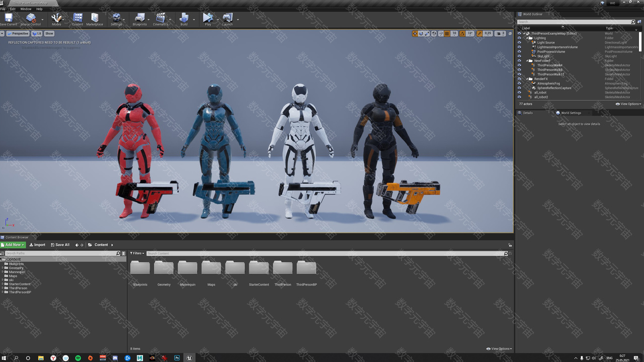Viewport: 644px width, 362px height.
Task: Hide ThirdPersonWalk4 via eye icon
Action: 519,65
